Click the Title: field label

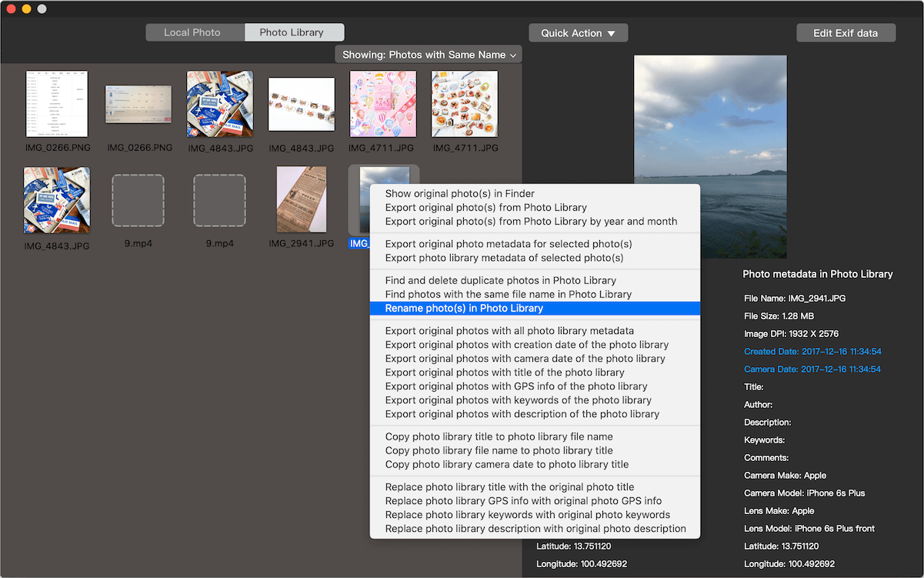(x=754, y=387)
